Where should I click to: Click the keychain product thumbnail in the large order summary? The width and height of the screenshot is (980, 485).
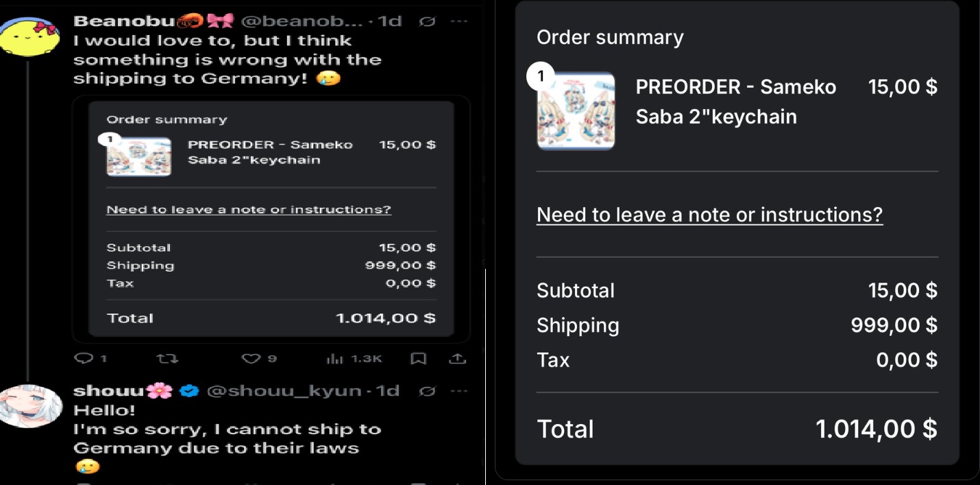tap(576, 110)
